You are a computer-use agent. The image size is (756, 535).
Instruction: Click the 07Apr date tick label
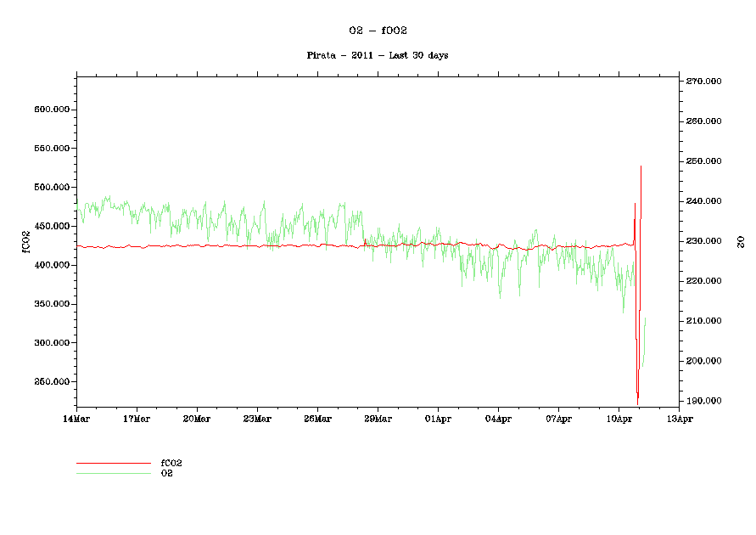coord(558,419)
